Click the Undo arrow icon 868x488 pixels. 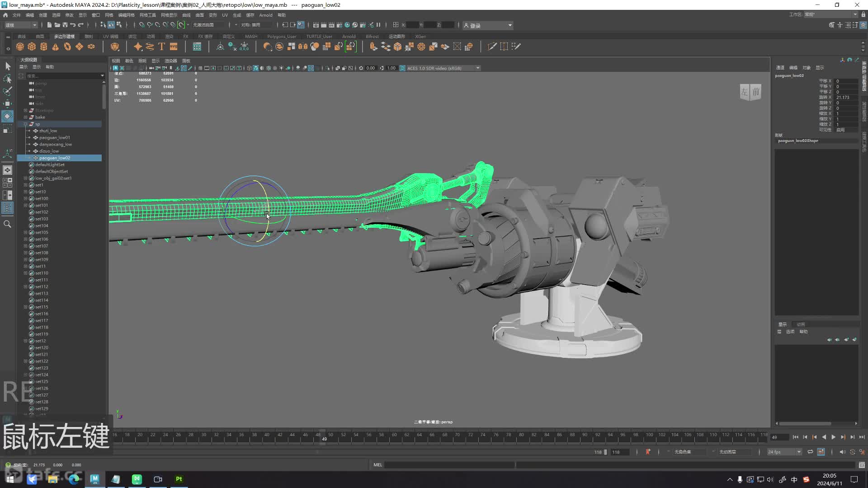pos(73,25)
